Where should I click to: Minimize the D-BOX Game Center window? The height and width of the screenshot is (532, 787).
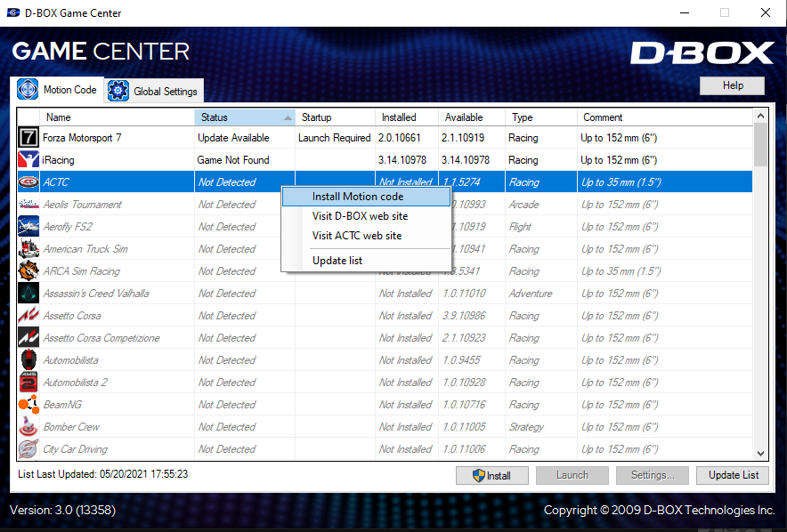(684, 12)
